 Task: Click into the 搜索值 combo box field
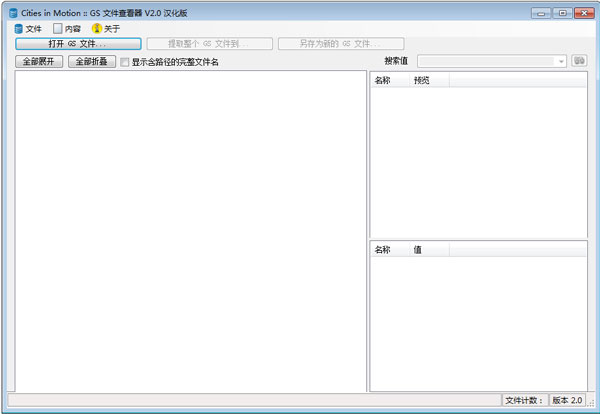pyautogui.click(x=487, y=61)
